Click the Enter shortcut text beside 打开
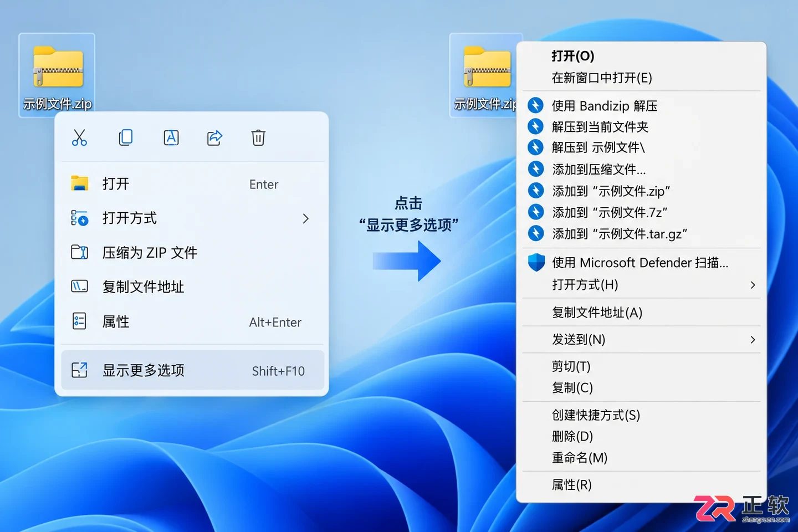This screenshot has width=798, height=532. pos(264,185)
